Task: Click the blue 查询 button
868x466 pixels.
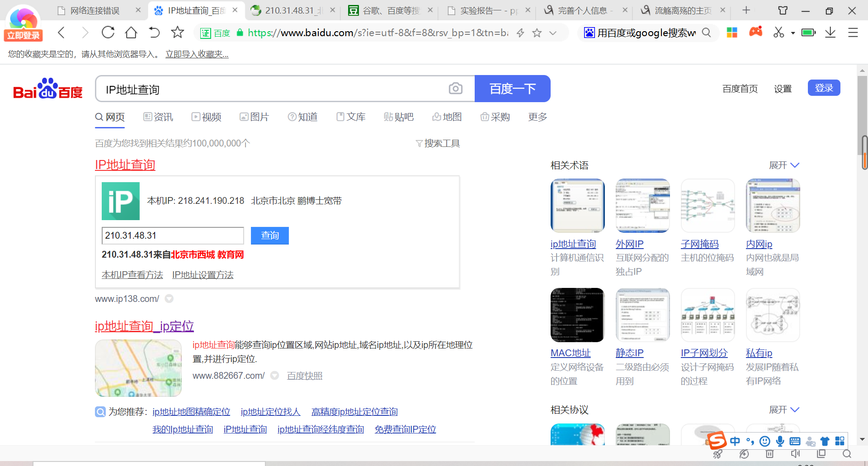Action: (x=270, y=235)
